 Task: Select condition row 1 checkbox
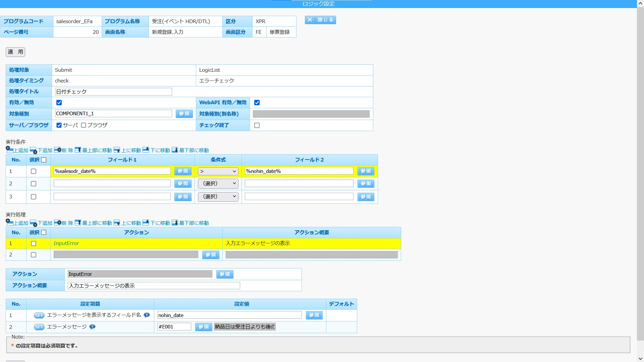pyautogui.click(x=34, y=171)
